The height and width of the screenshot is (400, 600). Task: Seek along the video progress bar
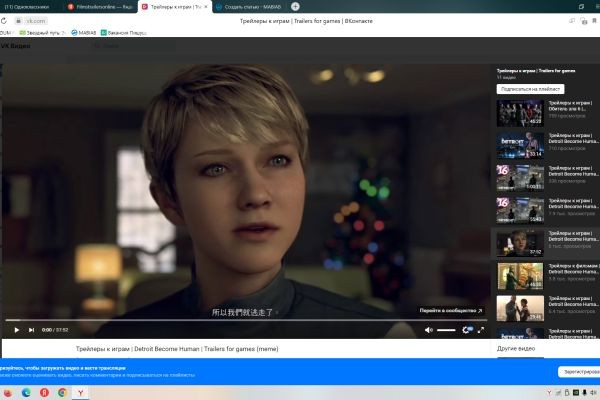246,320
